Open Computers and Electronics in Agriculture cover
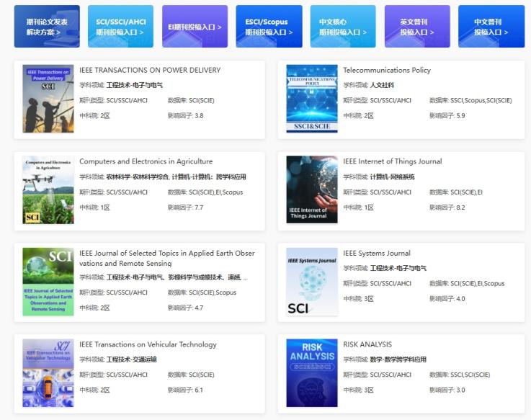 pyautogui.click(x=48, y=190)
